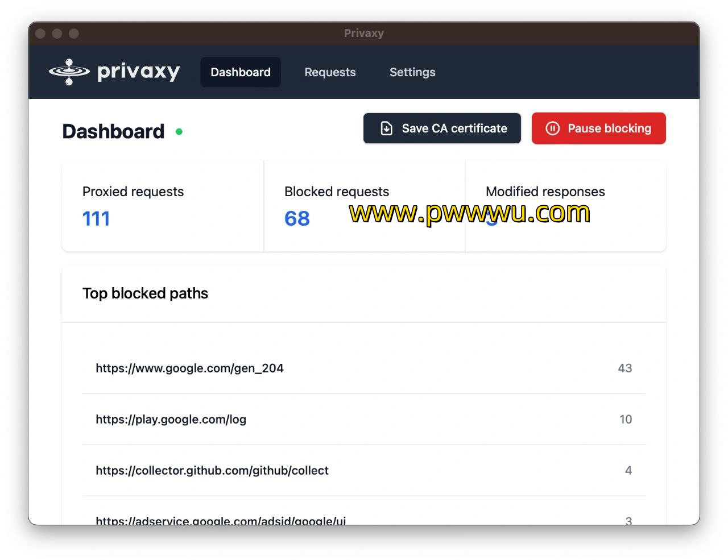This screenshot has width=728, height=560.
Task: Select the collector.github.com/github/collect row
Action: [x=364, y=471]
